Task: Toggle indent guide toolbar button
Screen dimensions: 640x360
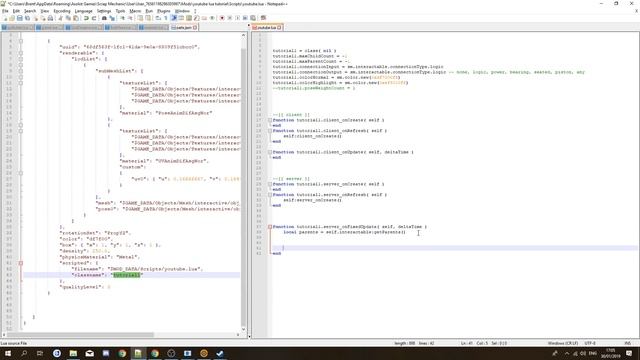Action: [x=174, y=18]
